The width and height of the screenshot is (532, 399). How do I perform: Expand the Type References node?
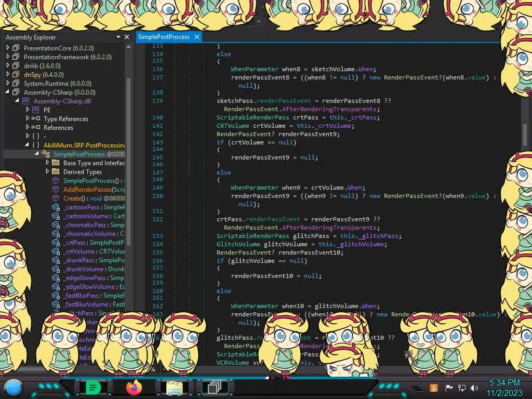[28, 118]
